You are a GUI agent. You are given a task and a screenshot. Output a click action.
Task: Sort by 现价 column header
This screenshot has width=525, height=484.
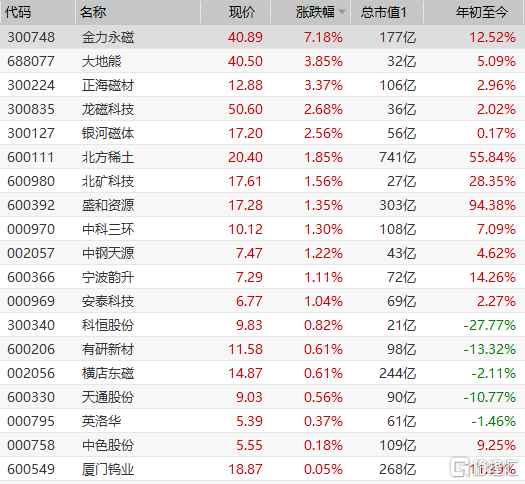242,12
